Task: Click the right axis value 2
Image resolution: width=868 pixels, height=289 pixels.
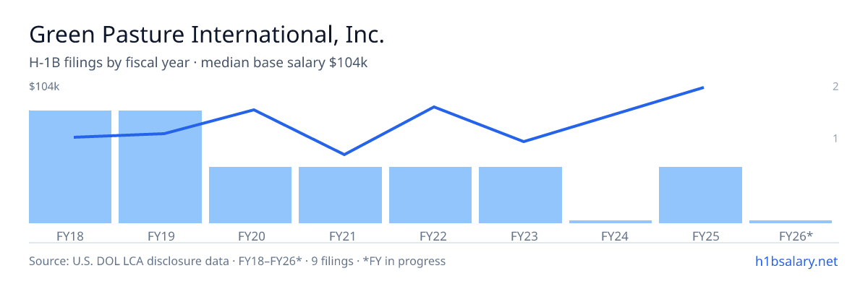Action: click(835, 87)
